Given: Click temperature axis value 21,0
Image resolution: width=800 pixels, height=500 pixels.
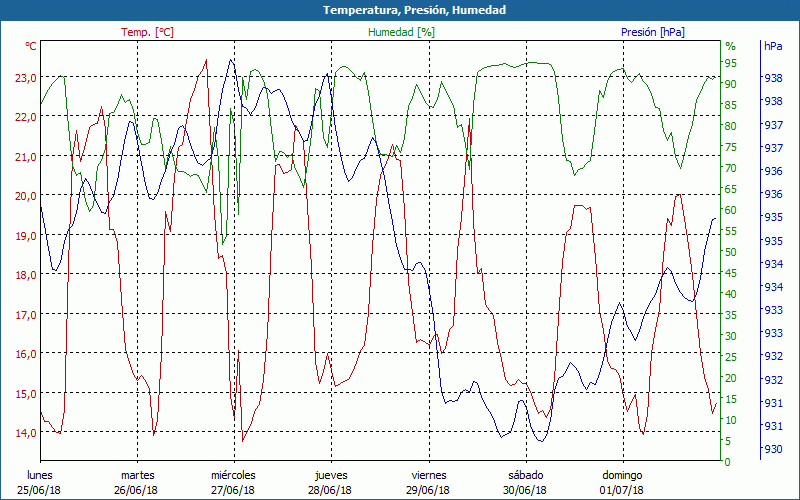Looking at the screenshot, I should (x=27, y=157).
